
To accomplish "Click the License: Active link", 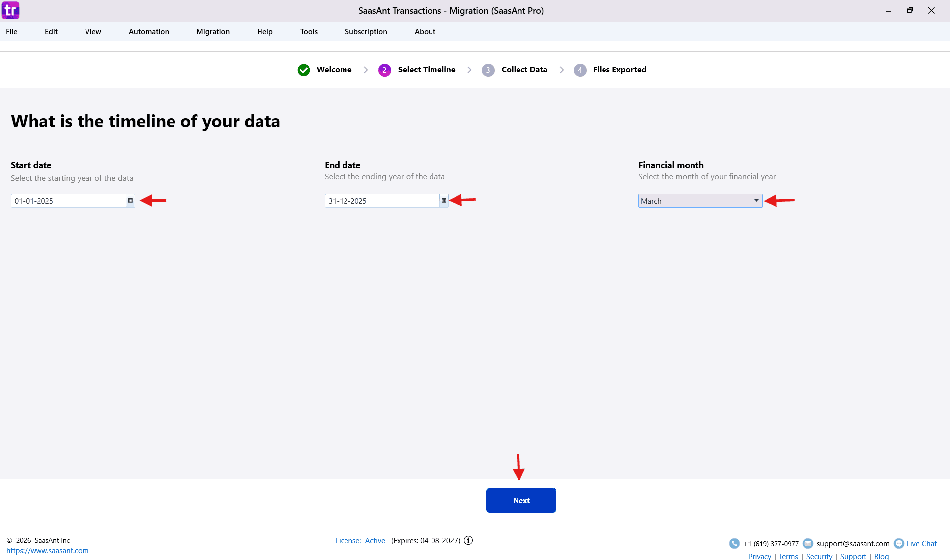I will pos(360,541).
